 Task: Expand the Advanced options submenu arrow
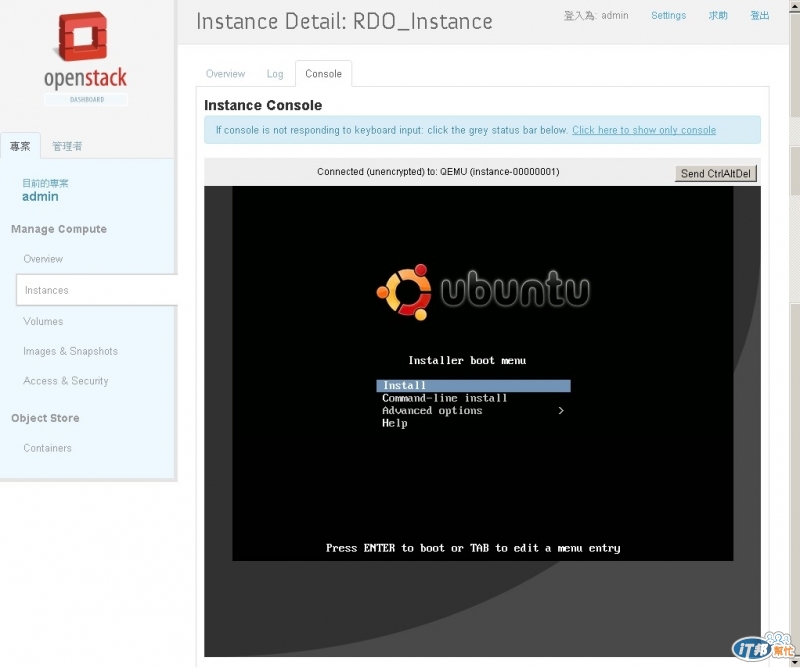tap(561, 411)
